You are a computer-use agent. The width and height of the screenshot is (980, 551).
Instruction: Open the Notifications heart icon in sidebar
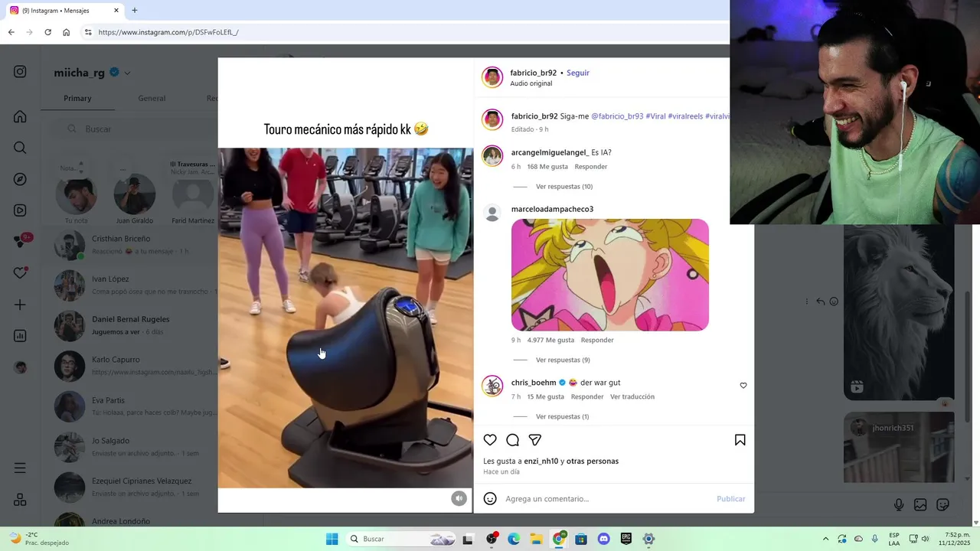click(x=20, y=273)
